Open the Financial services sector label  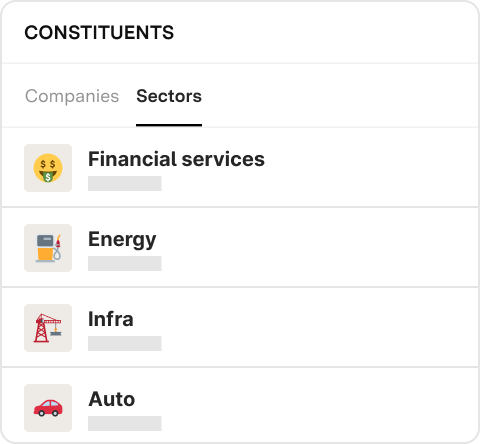176,159
